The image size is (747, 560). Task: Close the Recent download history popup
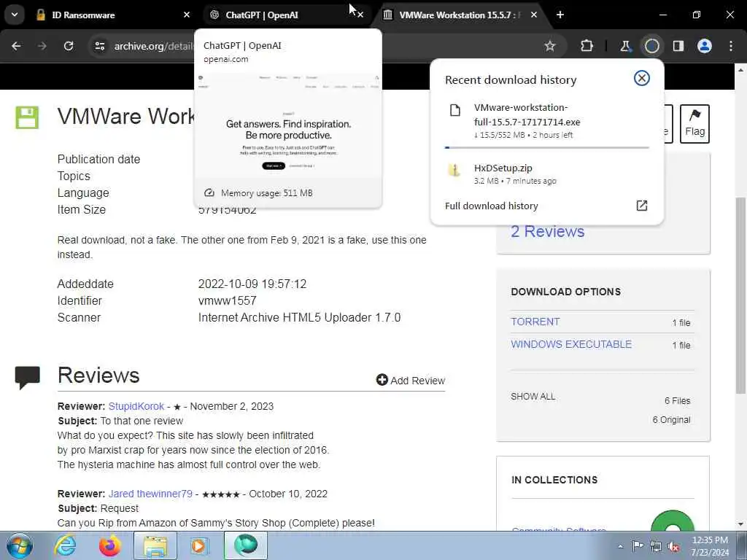pos(642,78)
